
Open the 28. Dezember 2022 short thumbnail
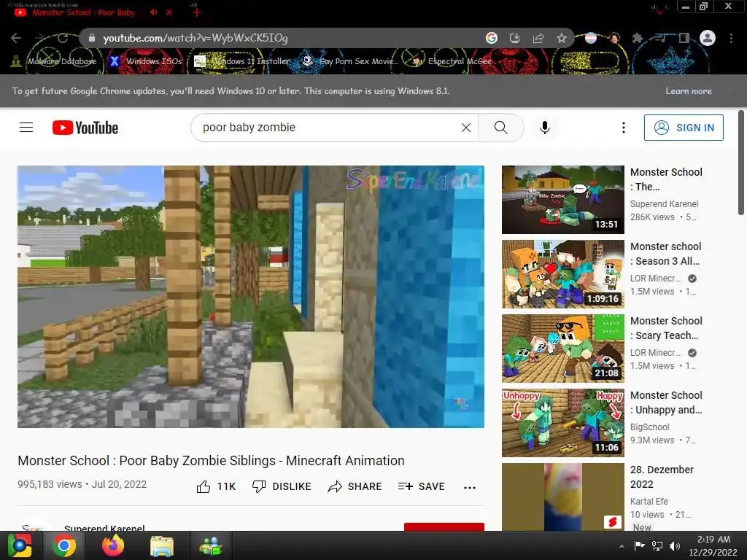(562, 497)
